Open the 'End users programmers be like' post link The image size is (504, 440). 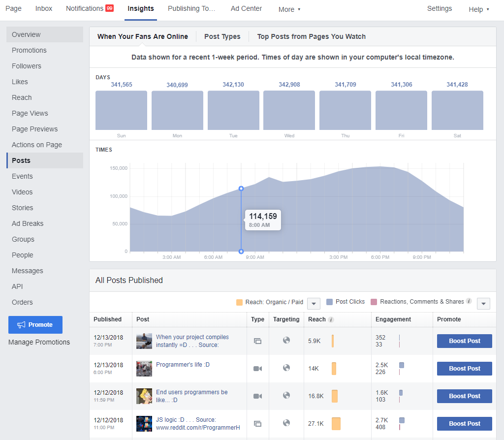191,396
